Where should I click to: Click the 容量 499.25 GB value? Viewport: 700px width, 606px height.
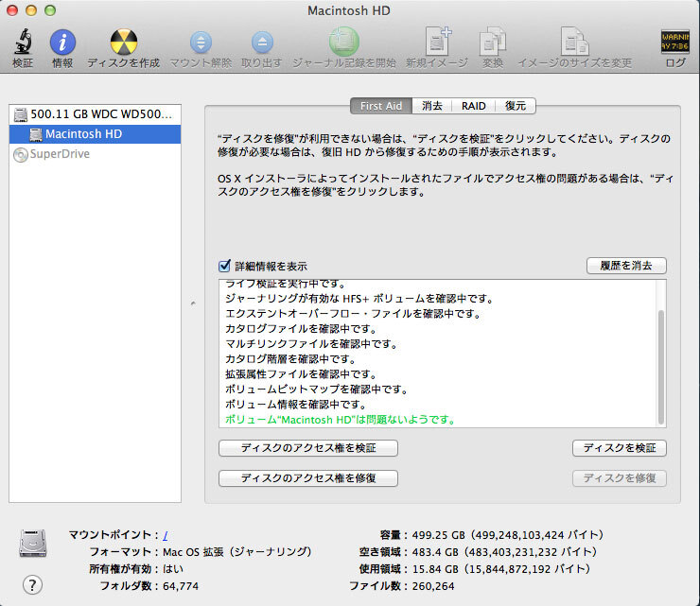[x=508, y=535]
